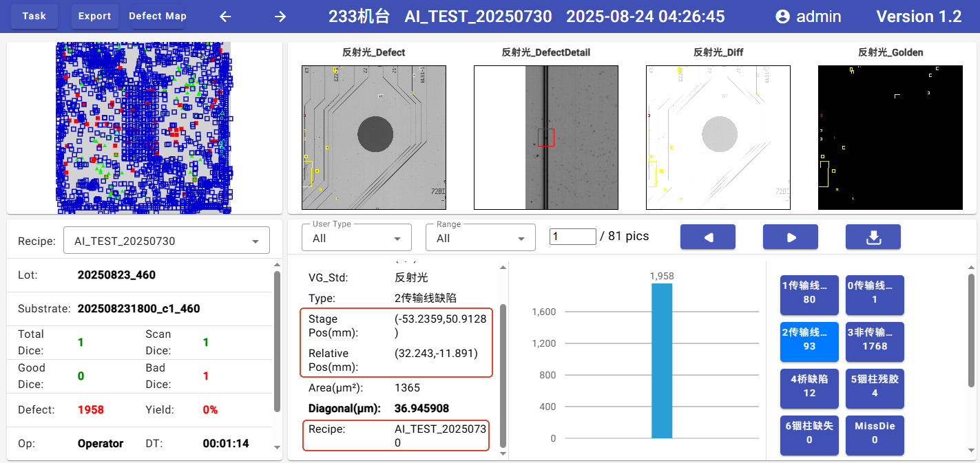Open the Task menu
The image size is (980, 463).
click(34, 17)
